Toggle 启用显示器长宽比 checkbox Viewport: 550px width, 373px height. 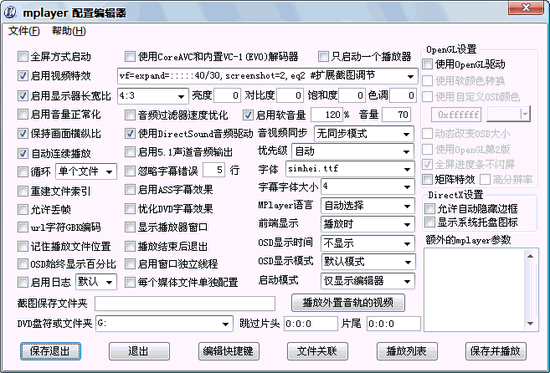pyautogui.click(x=23, y=95)
